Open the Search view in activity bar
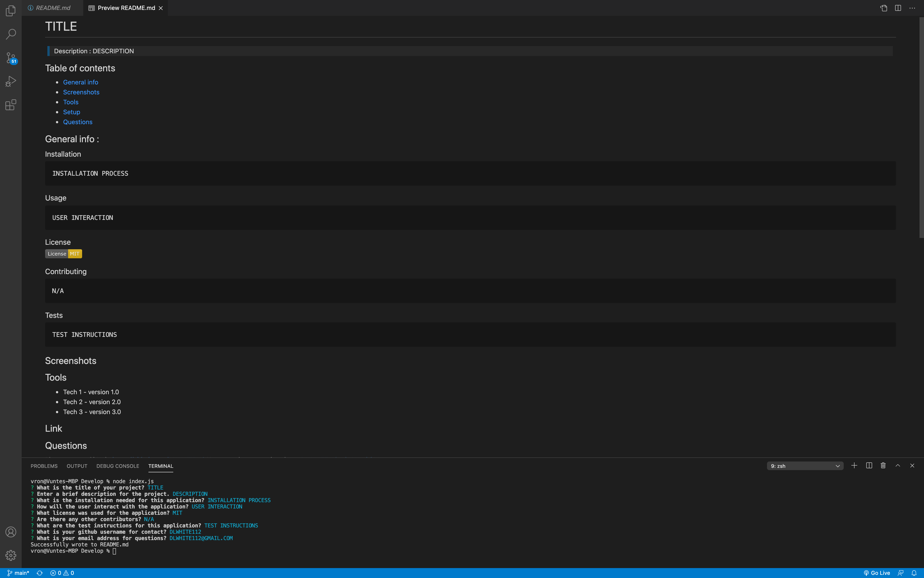This screenshot has width=924, height=578. 11,34
